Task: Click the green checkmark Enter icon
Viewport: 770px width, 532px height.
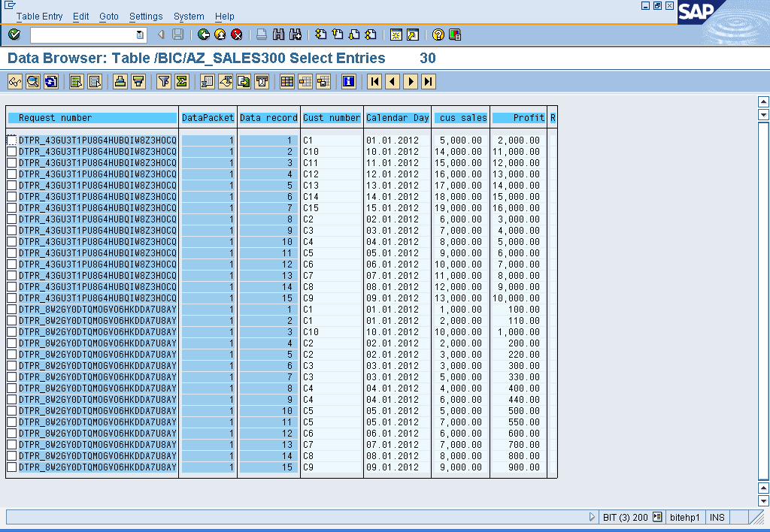Action: coord(14,35)
